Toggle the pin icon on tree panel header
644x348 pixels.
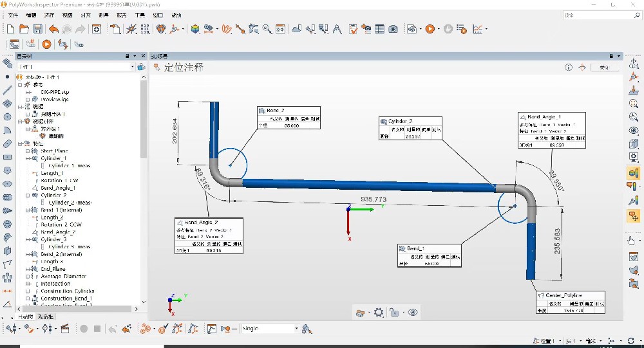(126, 56)
